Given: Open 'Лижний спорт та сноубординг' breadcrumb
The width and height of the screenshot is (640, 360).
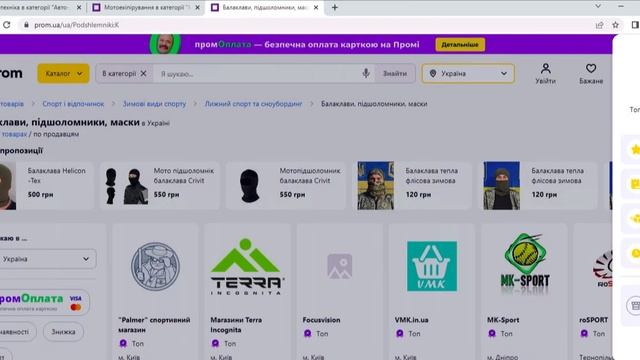Looking at the screenshot, I should [253, 104].
